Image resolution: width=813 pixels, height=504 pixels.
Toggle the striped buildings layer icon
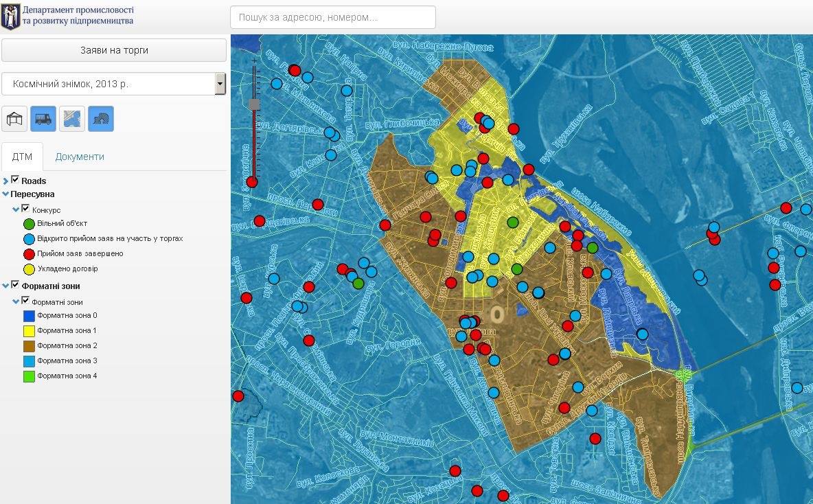click(101, 119)
